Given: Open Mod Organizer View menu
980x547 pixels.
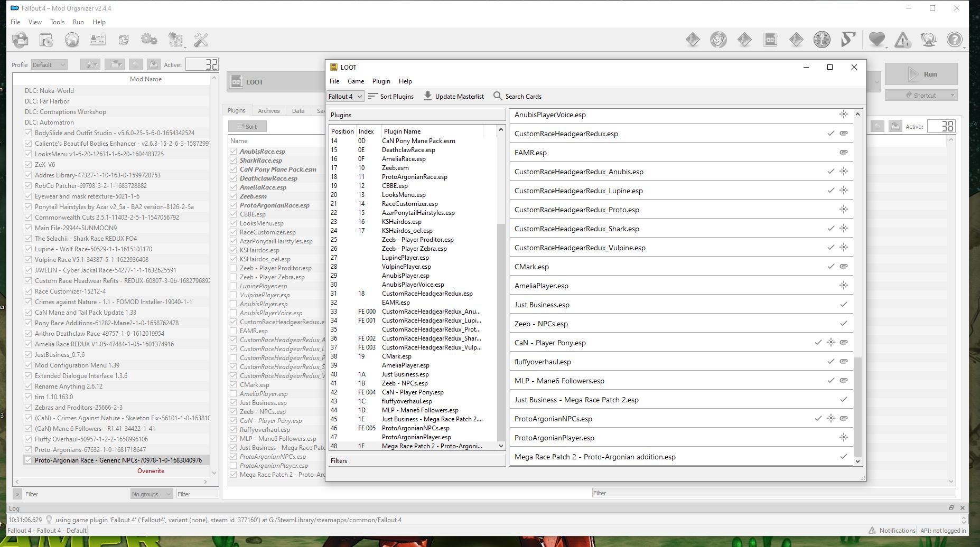Looking at the screenshot, I should pyautogui.click(x=35, y=22).
